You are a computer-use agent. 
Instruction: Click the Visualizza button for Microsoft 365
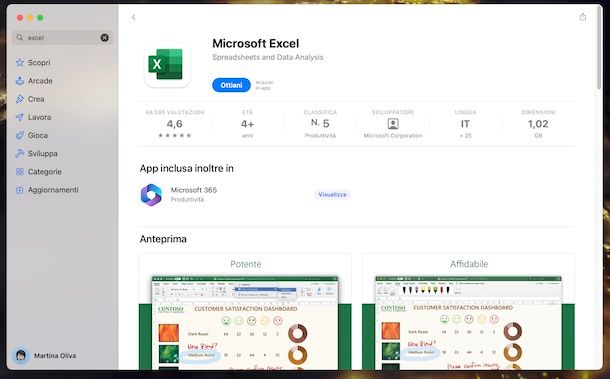pyautogui.click(x=332, y=195)
